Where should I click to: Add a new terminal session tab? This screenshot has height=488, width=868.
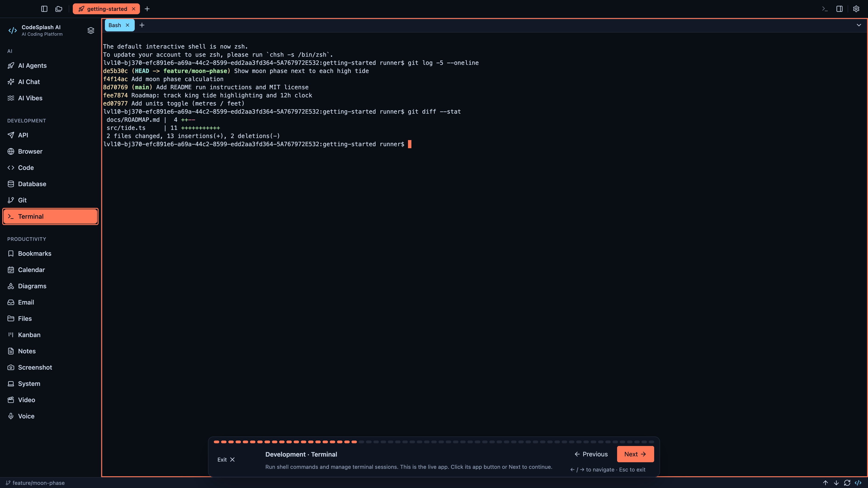pyautogui.click(x=142, y=25)
